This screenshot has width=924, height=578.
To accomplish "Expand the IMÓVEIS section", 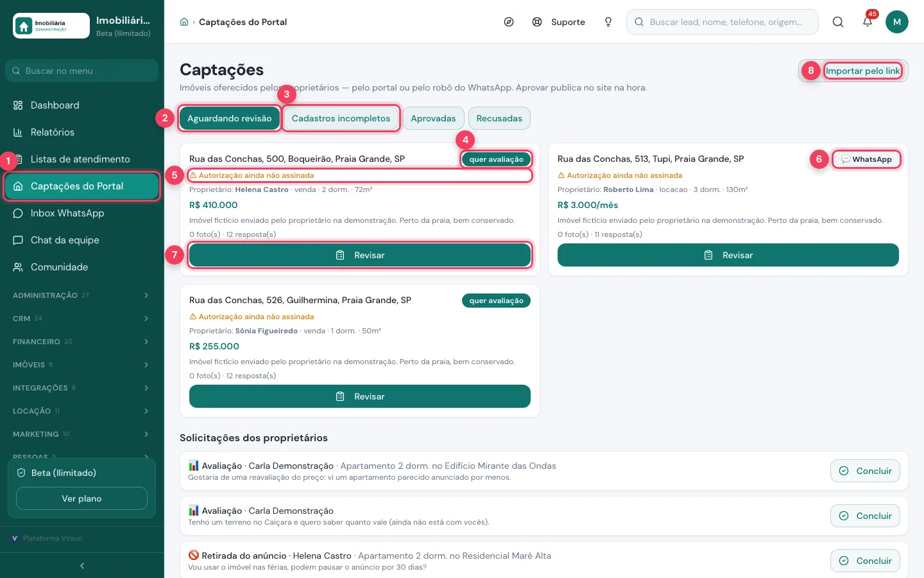I will coord(81,365).
